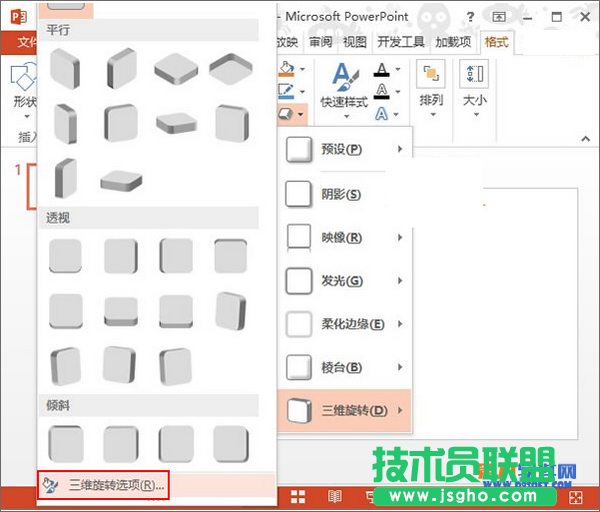Screen dimensions: 600x512
Task: Collapse the ribbon with the chevron
Action: point(585,139)
